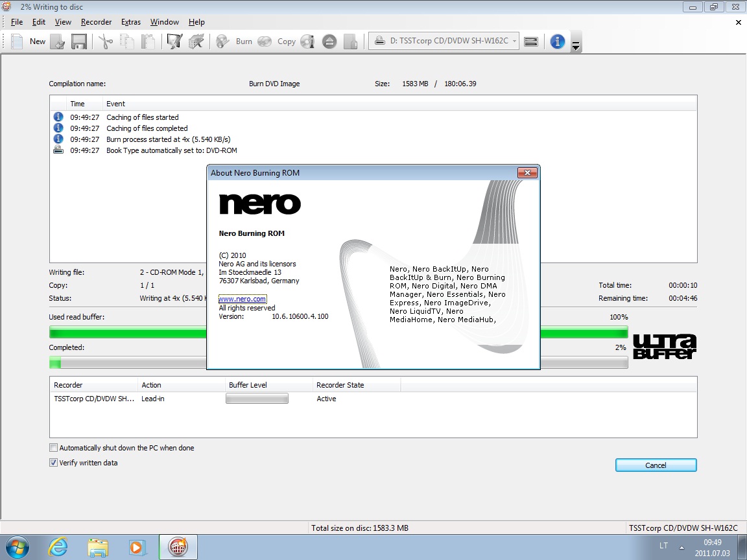Close the About Nero Burning ROM dialog
This screenshot has width=747, height=560.
click(527, 173)
